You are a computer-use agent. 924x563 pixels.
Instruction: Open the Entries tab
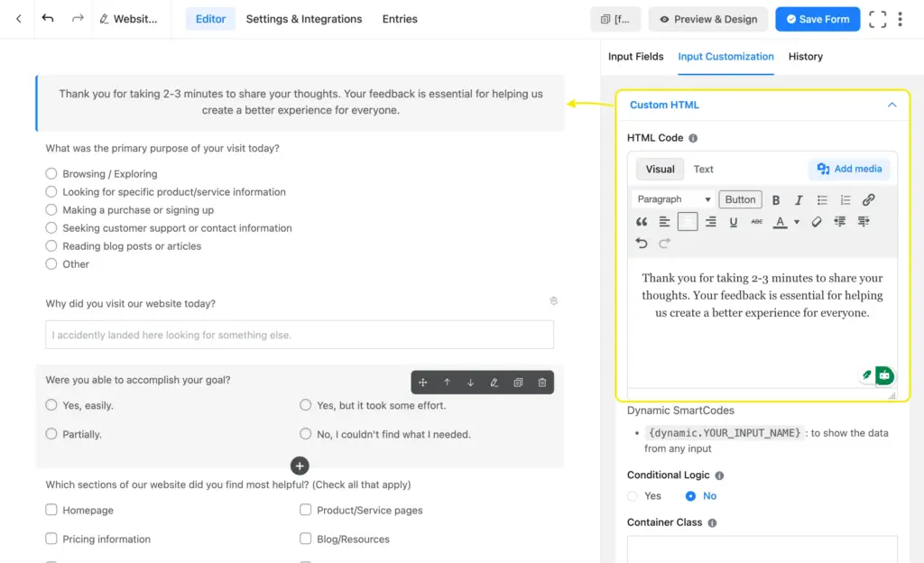400,19
